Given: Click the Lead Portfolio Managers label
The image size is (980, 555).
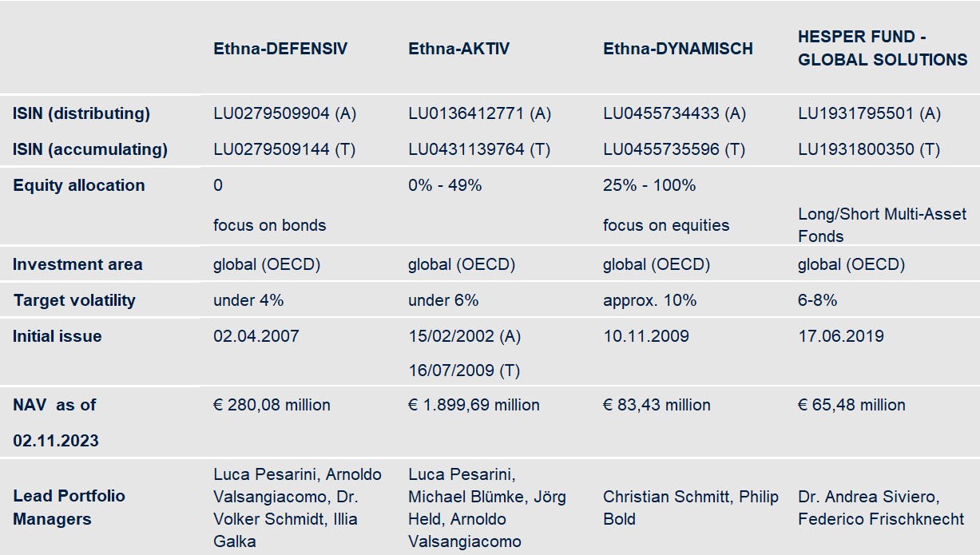Looking at the screenshot, I should (69, 507).
